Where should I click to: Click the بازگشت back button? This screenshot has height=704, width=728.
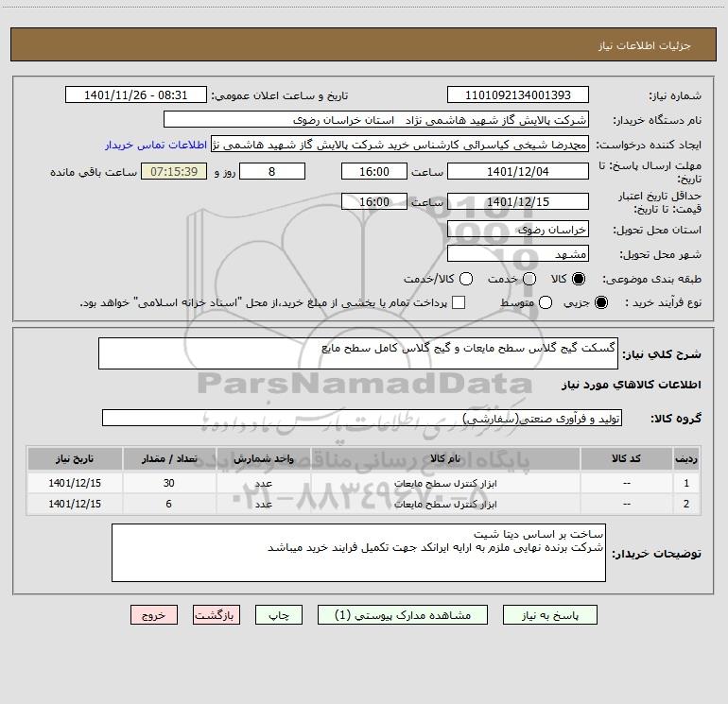coord(217,615)
